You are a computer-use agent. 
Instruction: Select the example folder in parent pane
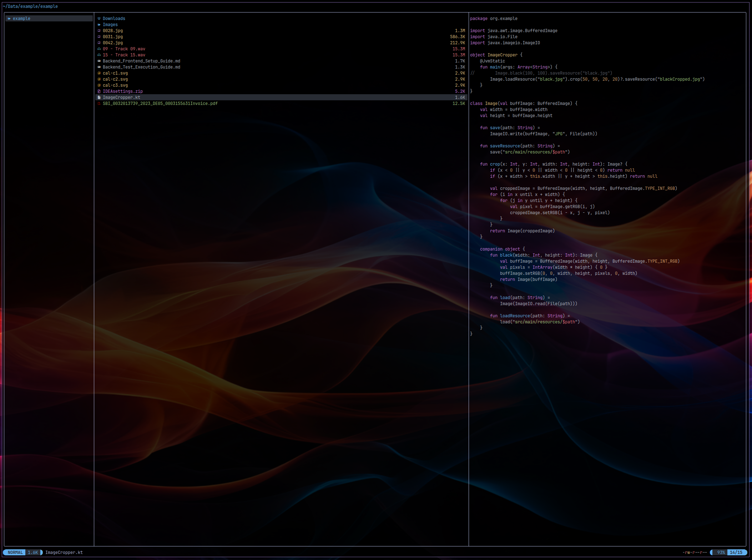pos(21,19)
